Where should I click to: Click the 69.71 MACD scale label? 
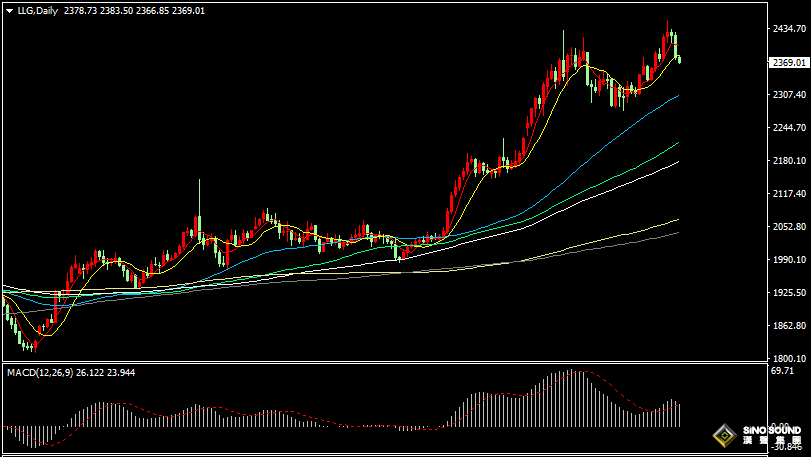(x=783, y=371)
